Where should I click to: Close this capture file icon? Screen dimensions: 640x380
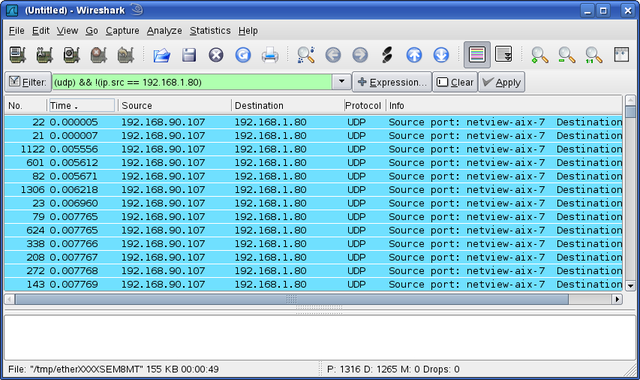pos(216,55)
